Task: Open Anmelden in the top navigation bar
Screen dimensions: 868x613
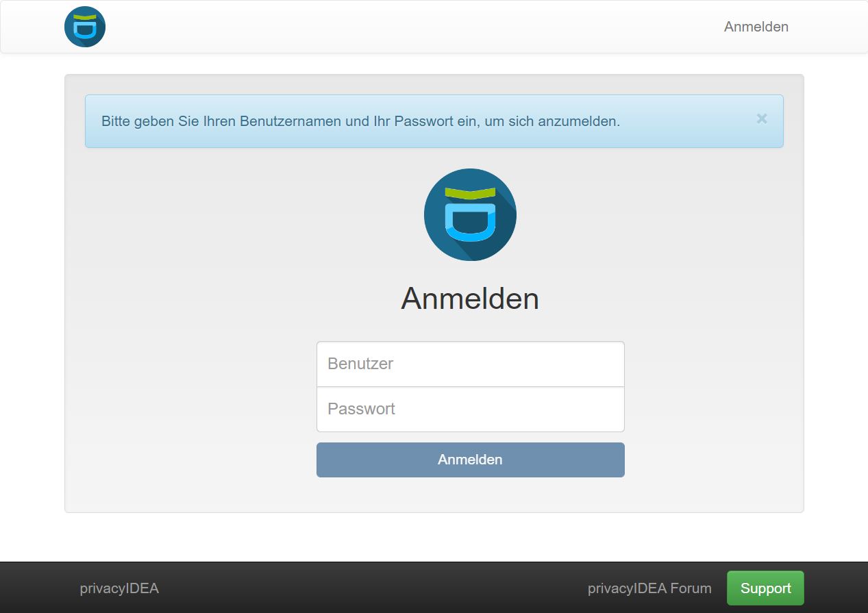Action: point(756,27)
